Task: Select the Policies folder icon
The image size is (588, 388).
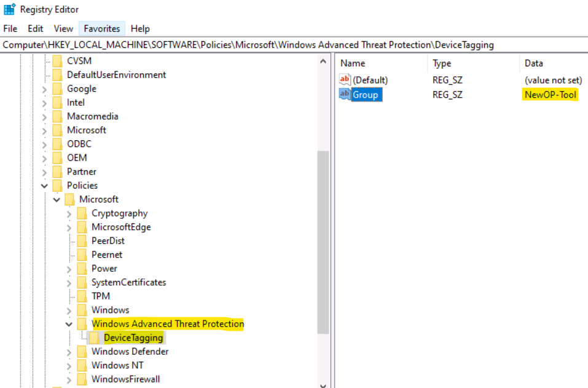Action: click(x=57, y=185)
